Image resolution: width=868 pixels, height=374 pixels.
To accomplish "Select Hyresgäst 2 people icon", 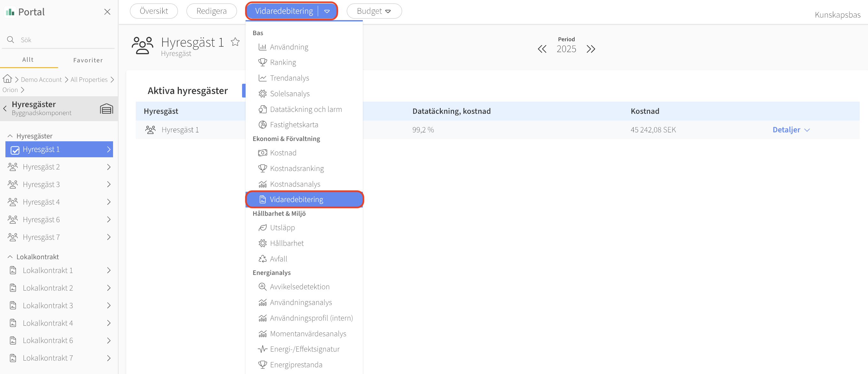I will tap(13, 167).
